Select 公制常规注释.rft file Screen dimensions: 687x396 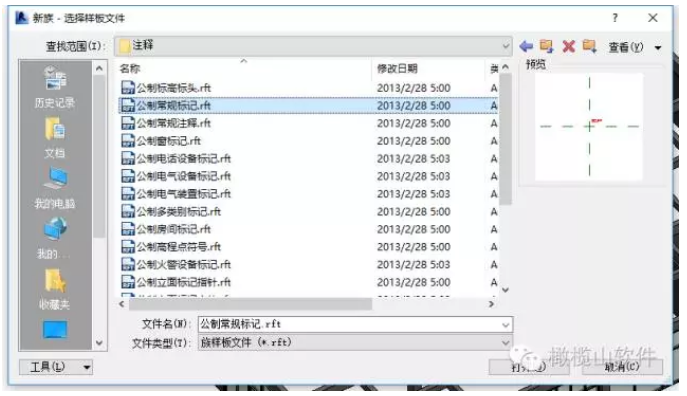(x=308, y=123)
